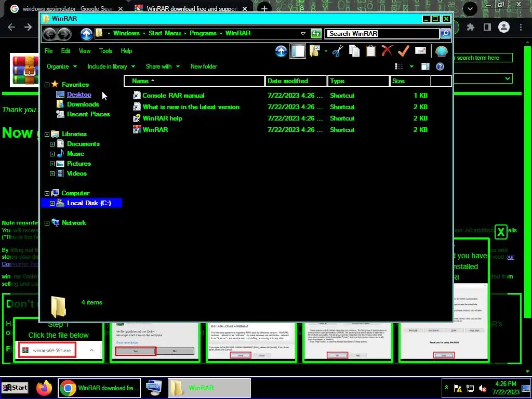Collapse the Computer tree group
The height and width of the screenshot is (399, 532).
[47, 193]
